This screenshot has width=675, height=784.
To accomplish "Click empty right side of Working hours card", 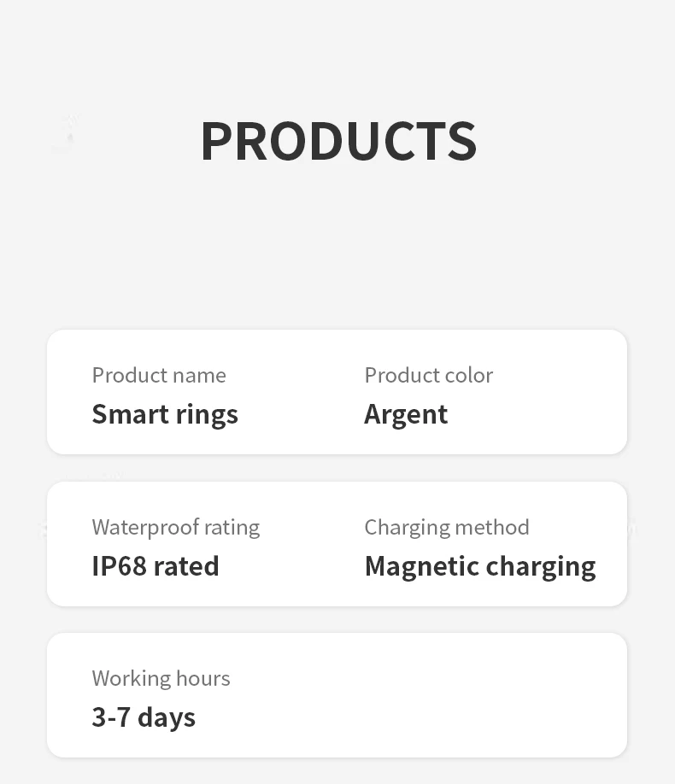I will [478, 695].
